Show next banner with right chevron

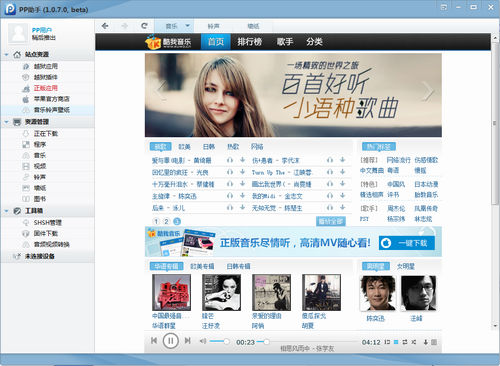(x=428, y=91)
